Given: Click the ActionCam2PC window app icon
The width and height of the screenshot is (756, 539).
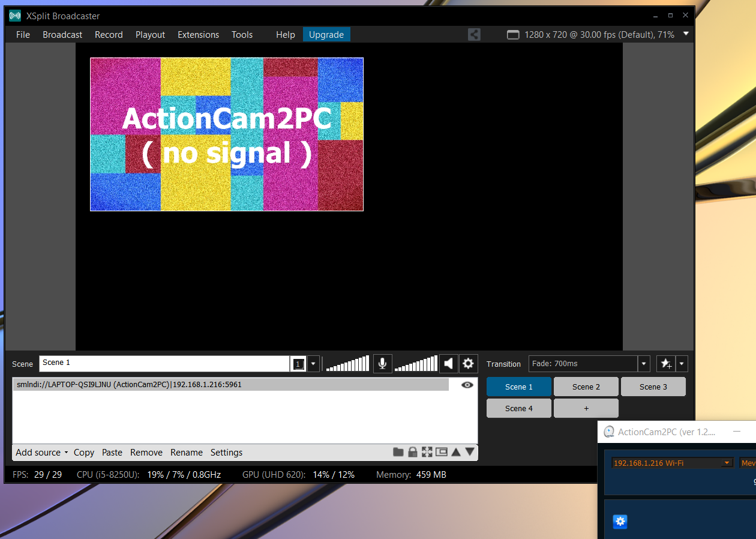Looking at the screenshot, I should 609,432.
